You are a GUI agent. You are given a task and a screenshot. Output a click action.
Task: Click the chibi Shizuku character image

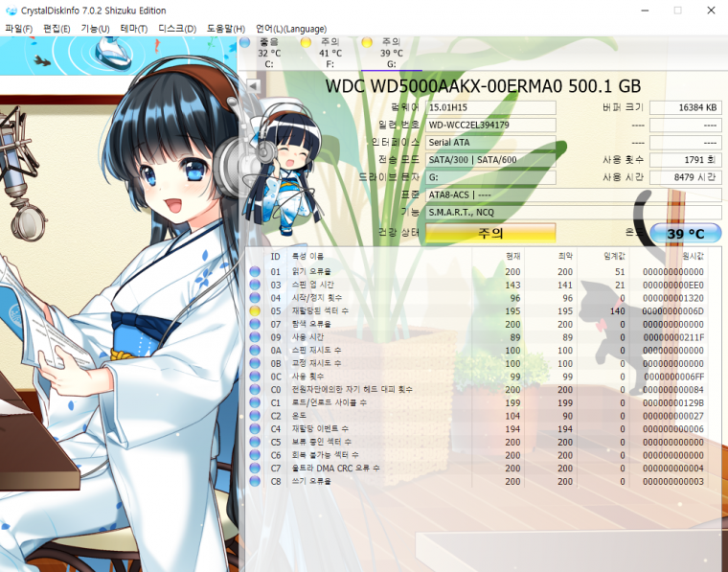click(x=284, y=166)
